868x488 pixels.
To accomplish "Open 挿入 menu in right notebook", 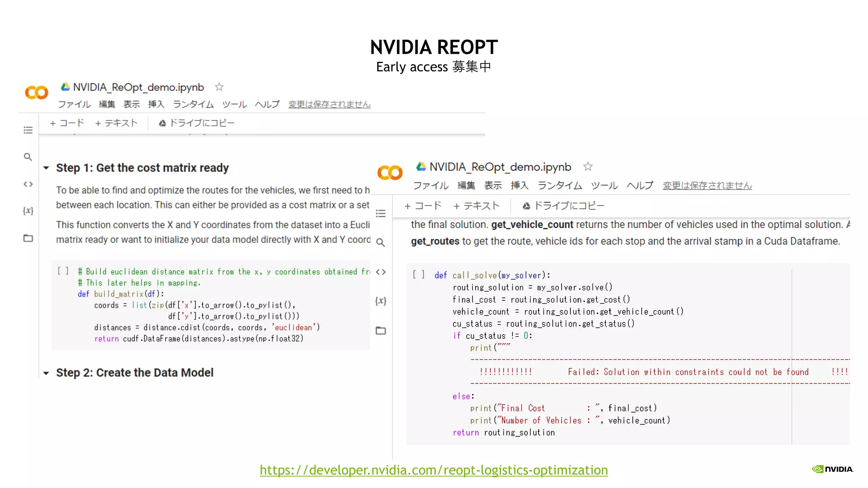I will click(520, 186).
